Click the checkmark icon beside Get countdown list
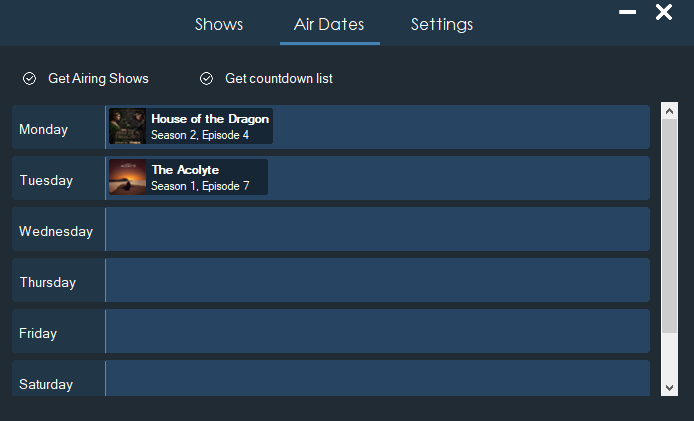 [x=207, y=78]
